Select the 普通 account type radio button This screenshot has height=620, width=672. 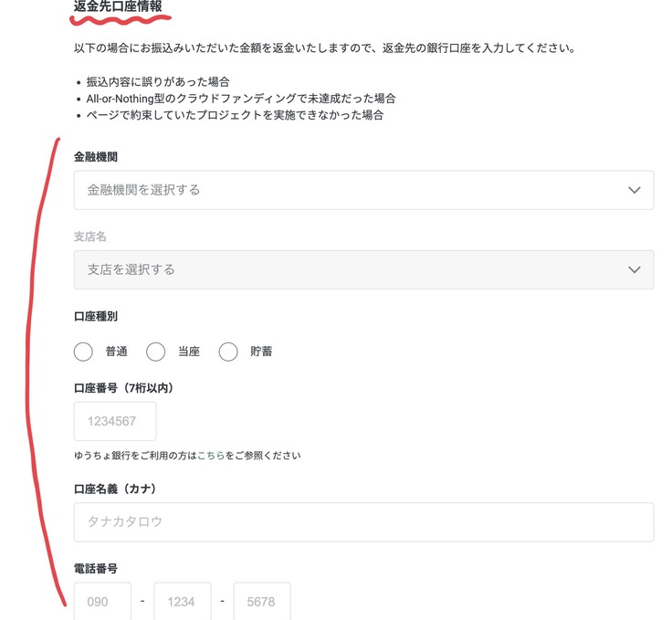tap(83, 352)
